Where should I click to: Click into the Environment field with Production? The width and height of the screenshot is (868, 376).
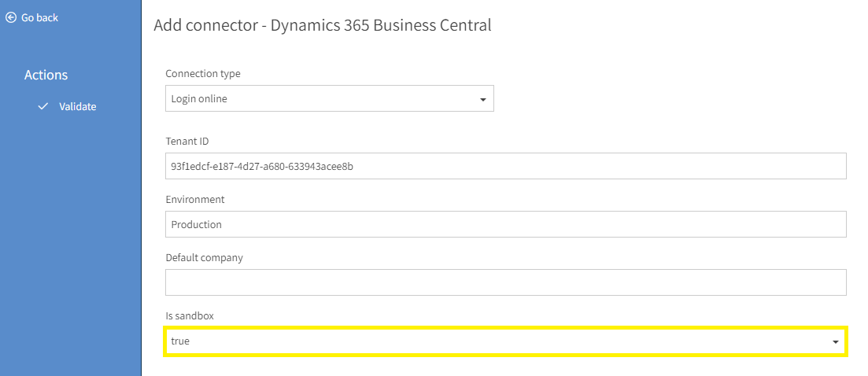pos(506,224)
